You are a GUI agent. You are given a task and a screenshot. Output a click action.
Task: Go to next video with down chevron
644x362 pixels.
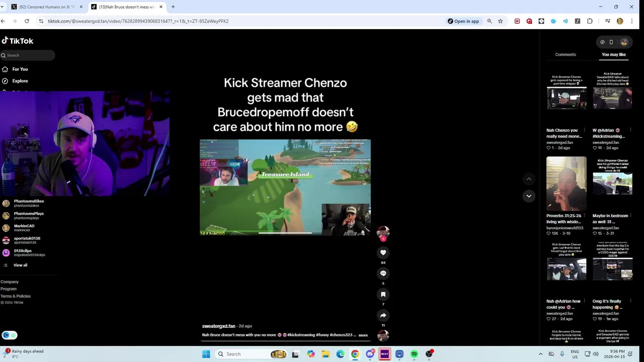pos(529,196)
